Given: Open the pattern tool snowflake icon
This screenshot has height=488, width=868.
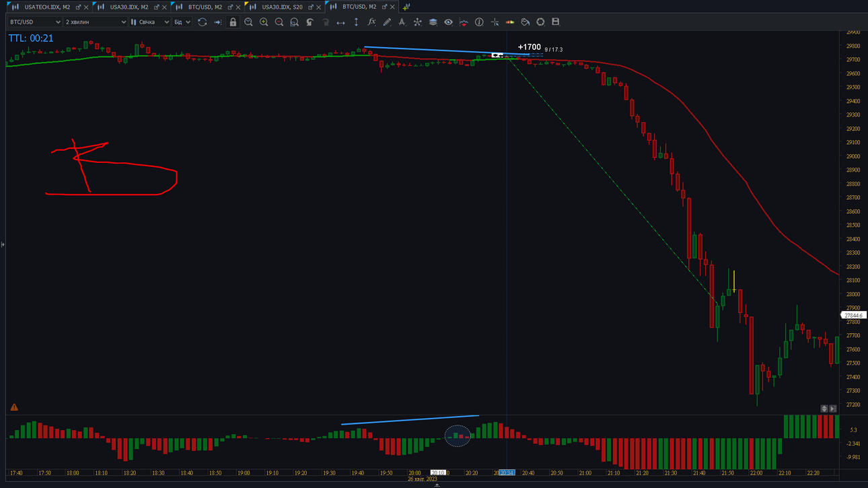Looking at the screenshot, I should (417, 22).
